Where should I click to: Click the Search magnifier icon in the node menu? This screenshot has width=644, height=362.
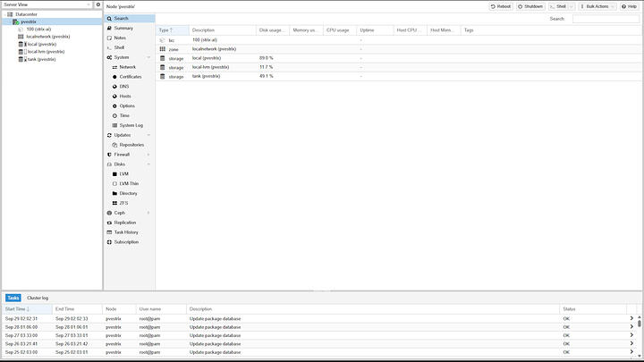(109, 19)
